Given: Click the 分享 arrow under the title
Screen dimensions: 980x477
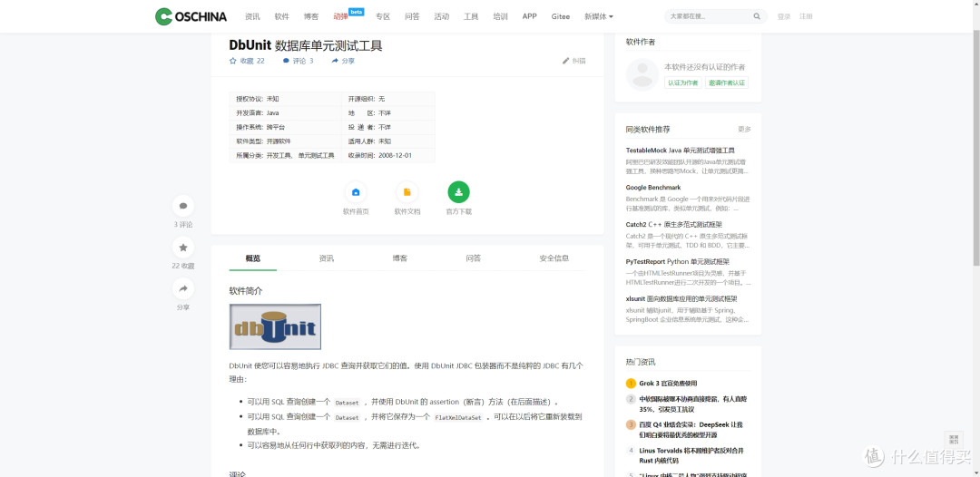Looking at the screenshot, I should tap(335, 61).
